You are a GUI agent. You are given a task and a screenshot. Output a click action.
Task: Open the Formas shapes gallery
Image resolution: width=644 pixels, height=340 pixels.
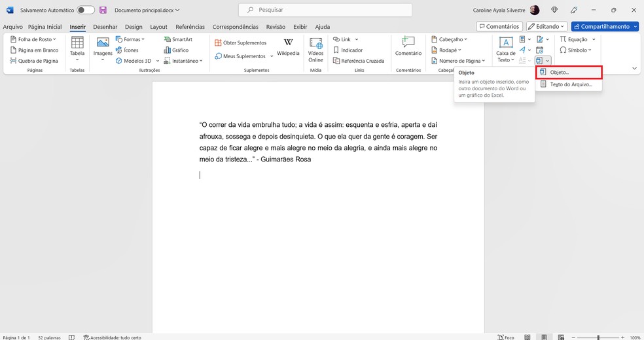130,39
